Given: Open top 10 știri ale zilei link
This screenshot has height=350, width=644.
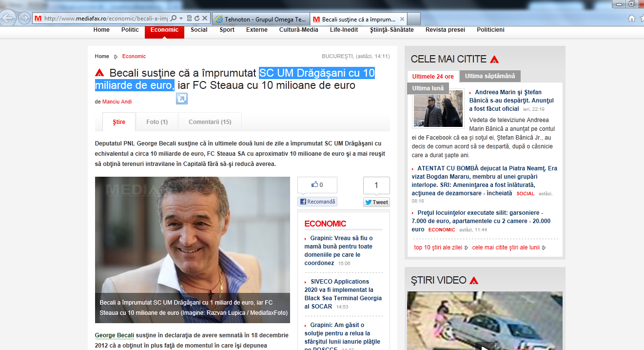Looking at the screenshot, I should point(438,247).
